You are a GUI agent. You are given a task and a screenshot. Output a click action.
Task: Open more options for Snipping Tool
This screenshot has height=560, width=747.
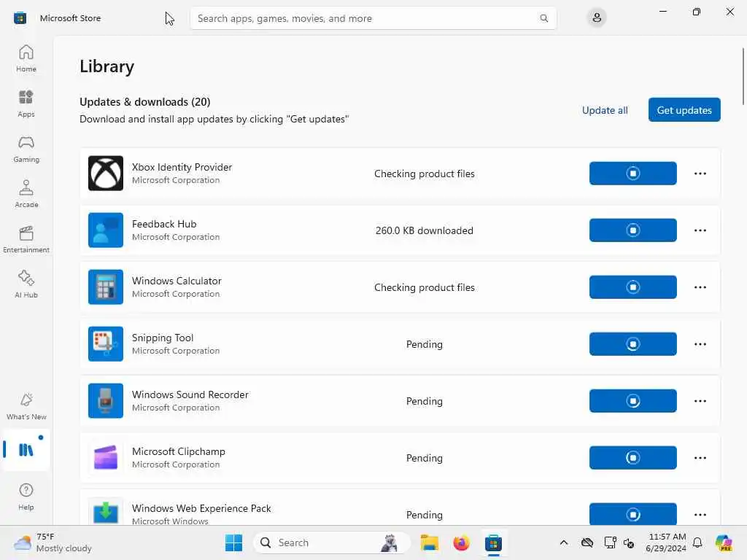(x=700, y=344)
